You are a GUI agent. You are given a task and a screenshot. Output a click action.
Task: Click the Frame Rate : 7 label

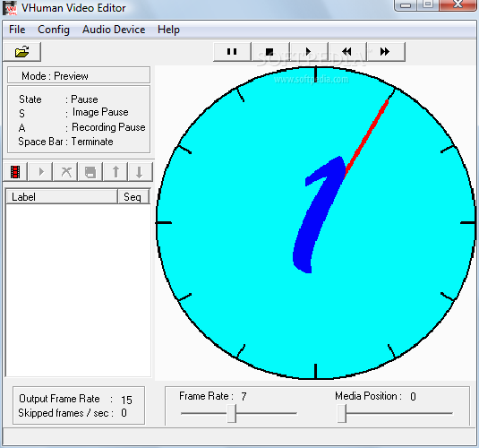pyautogui.click(x=213, y=396)
